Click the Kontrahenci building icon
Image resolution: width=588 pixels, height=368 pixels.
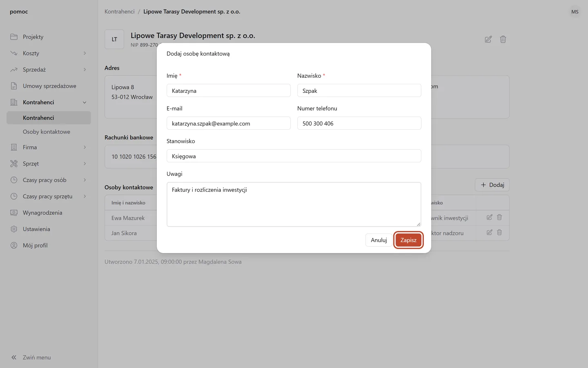14,102
